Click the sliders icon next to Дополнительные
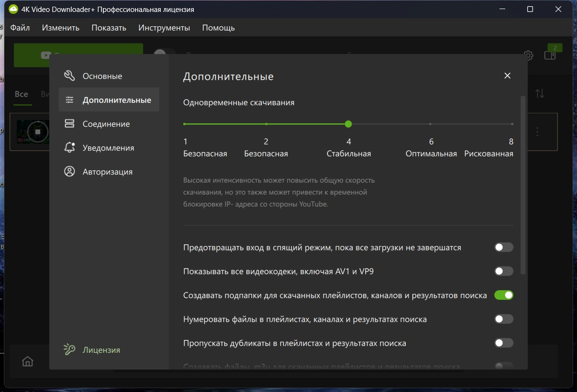Screen dimensions: 577x392 point(69,100)
